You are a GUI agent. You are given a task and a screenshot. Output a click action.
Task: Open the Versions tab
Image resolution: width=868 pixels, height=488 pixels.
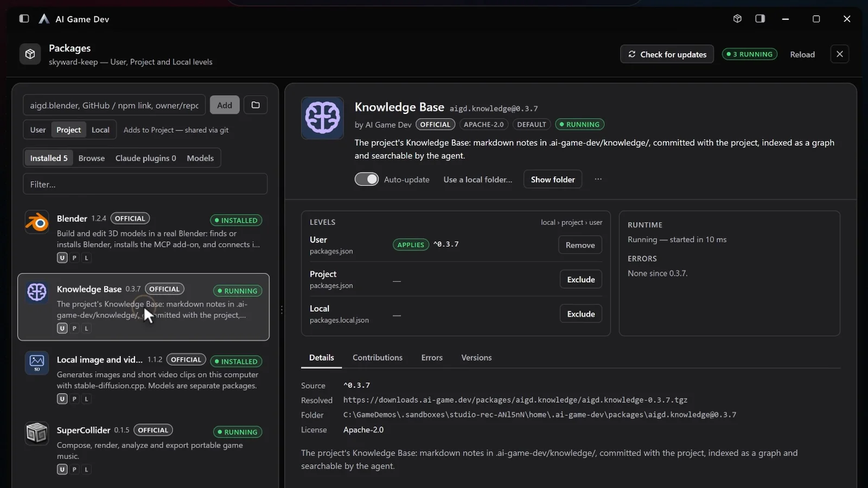pos(476,358)
